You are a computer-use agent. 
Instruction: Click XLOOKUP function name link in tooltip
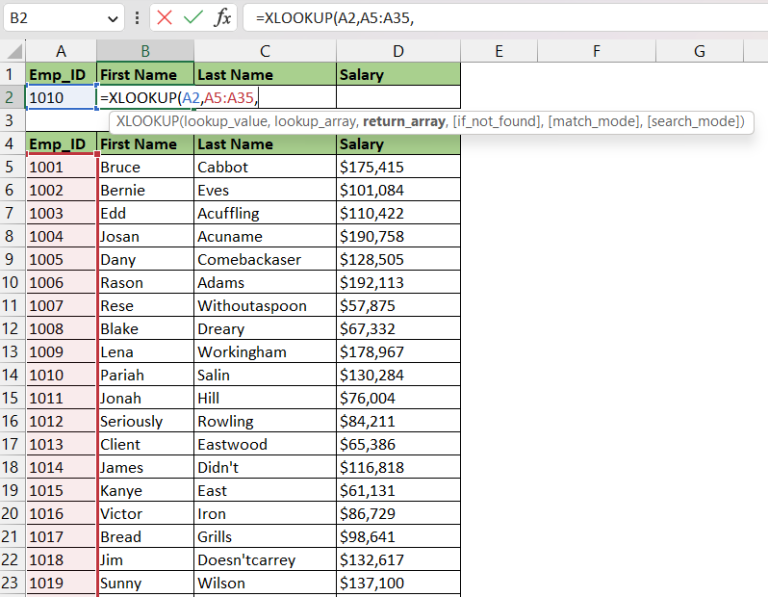click(x=146, y=121)
